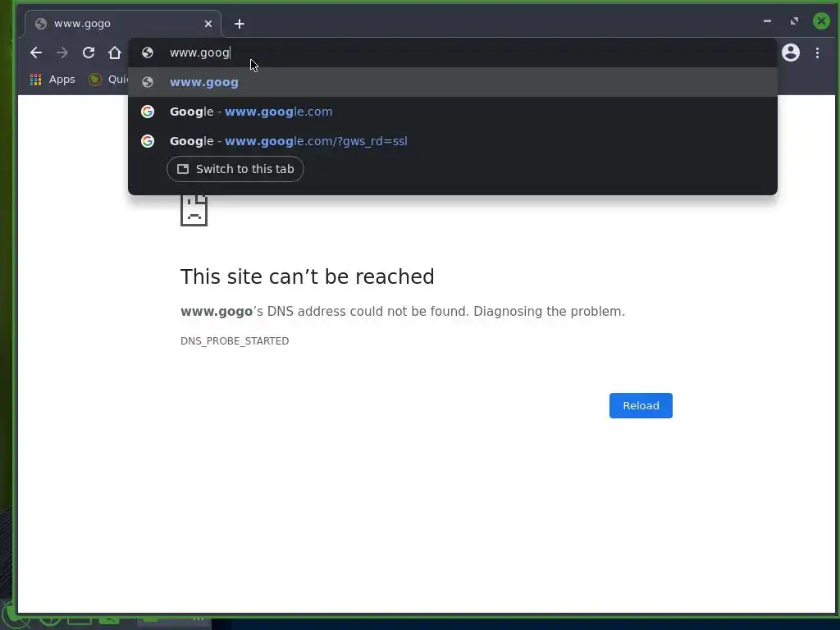
Task: Click in the address bar text field
Action: point(453,52)
